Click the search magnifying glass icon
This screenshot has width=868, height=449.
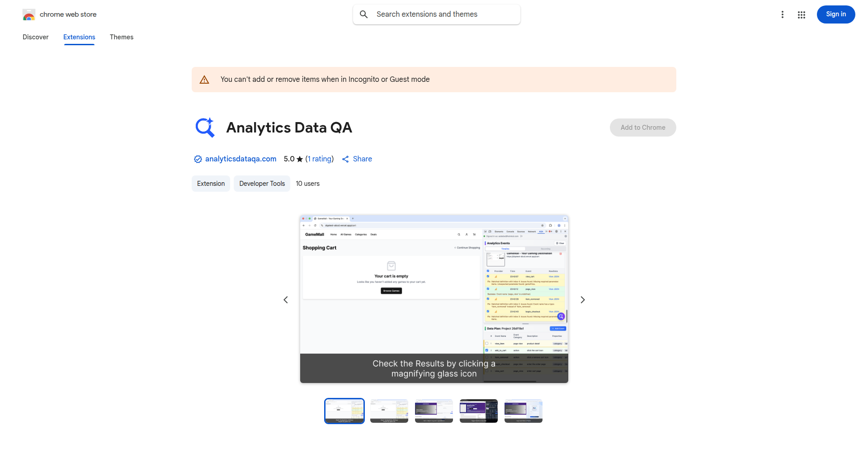364,14
